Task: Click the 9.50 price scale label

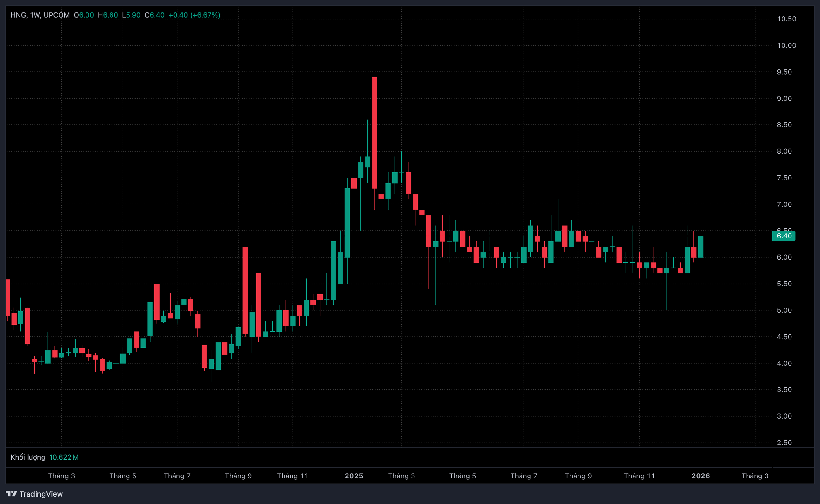Action: (784, 72)
